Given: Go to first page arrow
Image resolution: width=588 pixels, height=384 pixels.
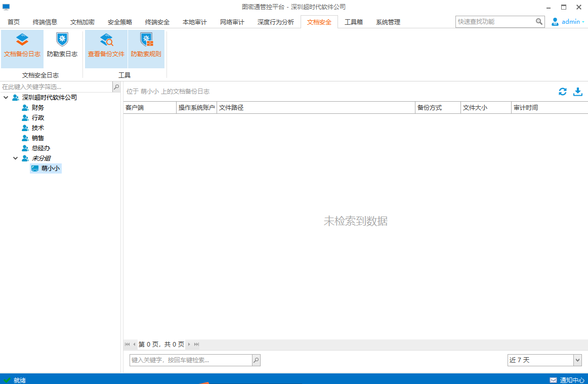Looking at the screenshot, I should tap(127, 344).
